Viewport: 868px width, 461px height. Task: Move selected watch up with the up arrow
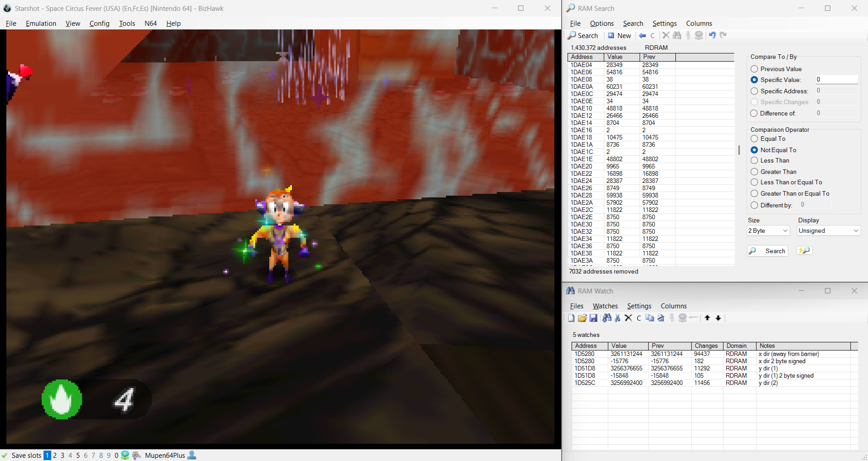click(707, 318)
